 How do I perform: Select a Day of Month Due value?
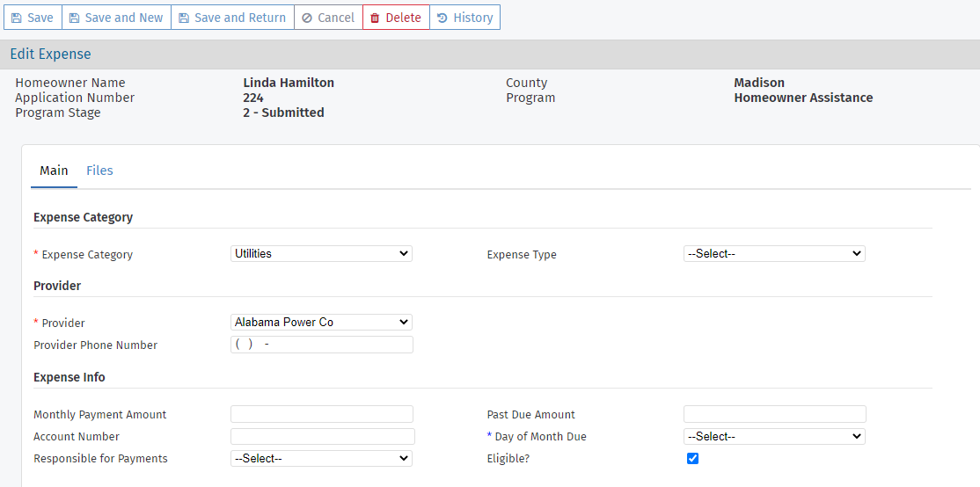[x=774, y=436]
